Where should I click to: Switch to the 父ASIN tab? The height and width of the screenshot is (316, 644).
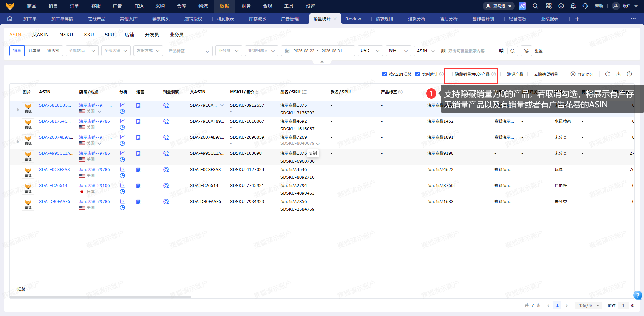coord(40,35)
